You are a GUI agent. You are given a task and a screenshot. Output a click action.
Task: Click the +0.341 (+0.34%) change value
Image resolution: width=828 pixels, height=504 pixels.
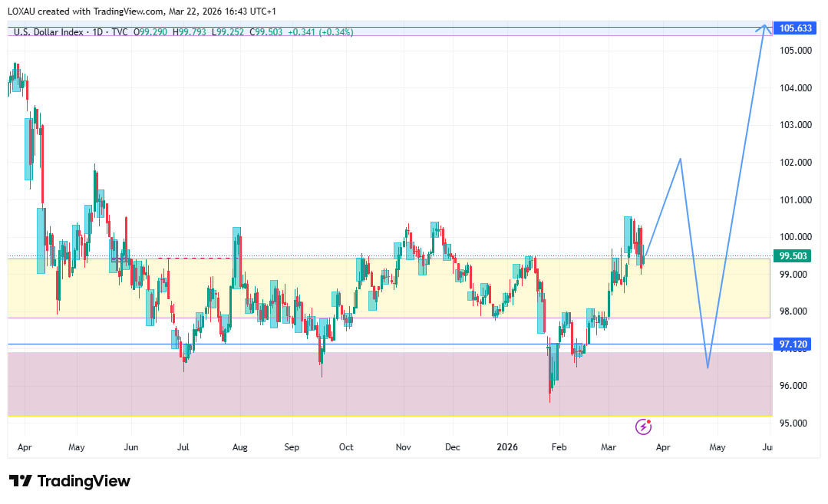[x=320, y=32]
